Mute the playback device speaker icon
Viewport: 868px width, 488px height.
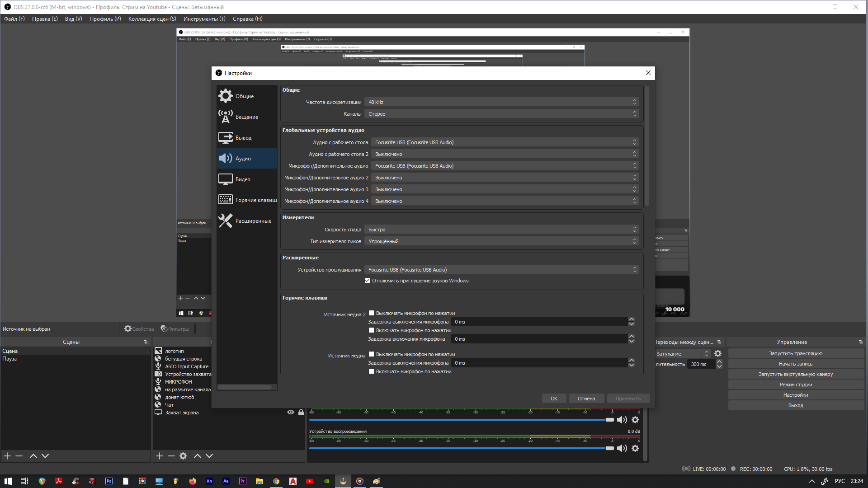click(622, 448)
